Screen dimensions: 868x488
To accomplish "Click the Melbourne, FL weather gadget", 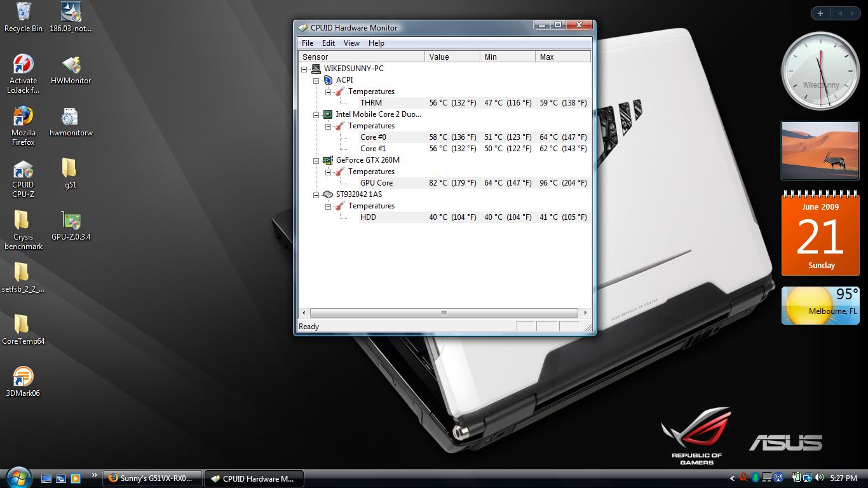I will [x=820, y=306].
